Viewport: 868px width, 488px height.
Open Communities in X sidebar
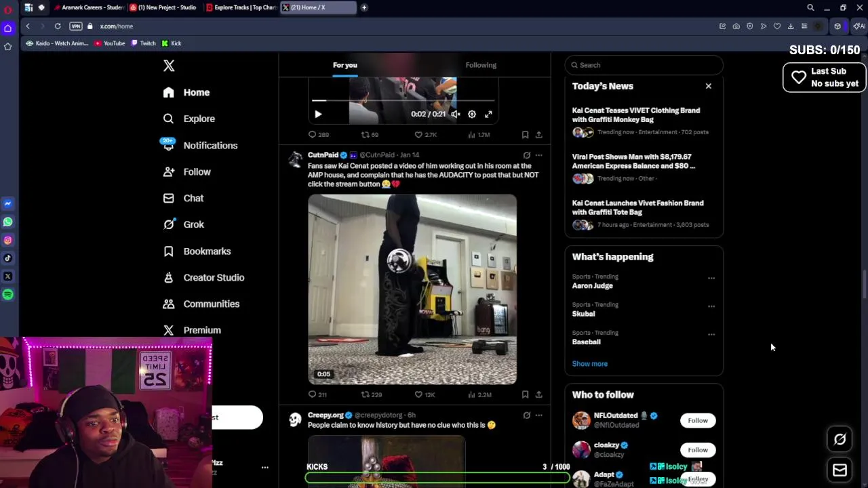click(201, 304)
